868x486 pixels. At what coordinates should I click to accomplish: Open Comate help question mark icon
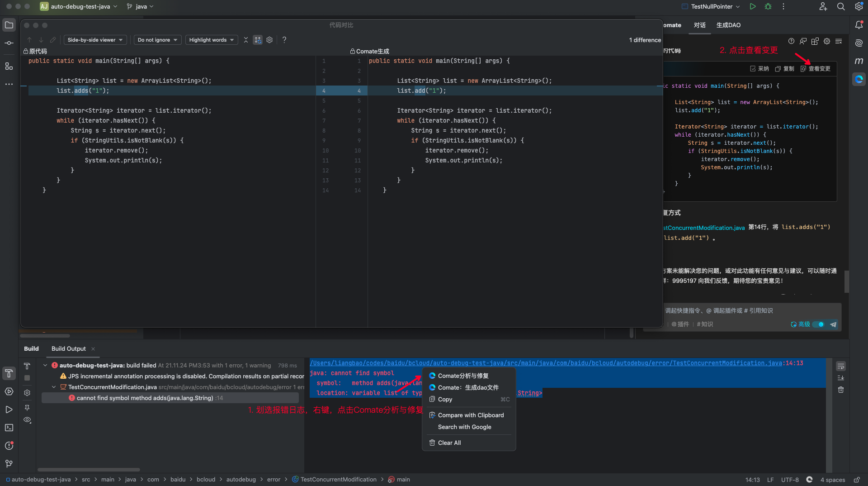(x=791, y=41)
